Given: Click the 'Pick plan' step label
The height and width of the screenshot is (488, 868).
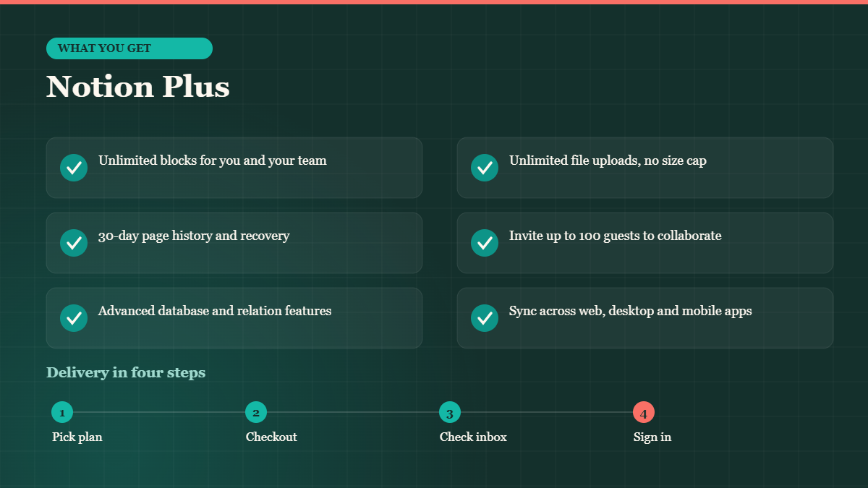Looking at the screenshot, I should tap(77, 437).
